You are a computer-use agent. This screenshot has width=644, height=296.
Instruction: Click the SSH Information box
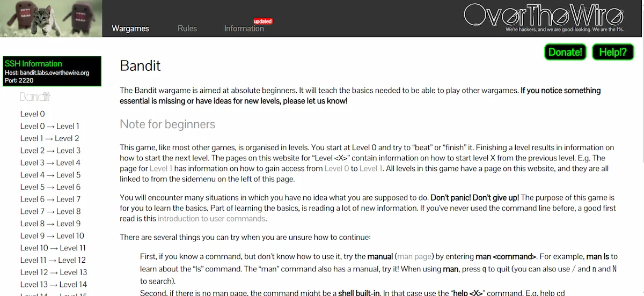[x=52, y=71]
